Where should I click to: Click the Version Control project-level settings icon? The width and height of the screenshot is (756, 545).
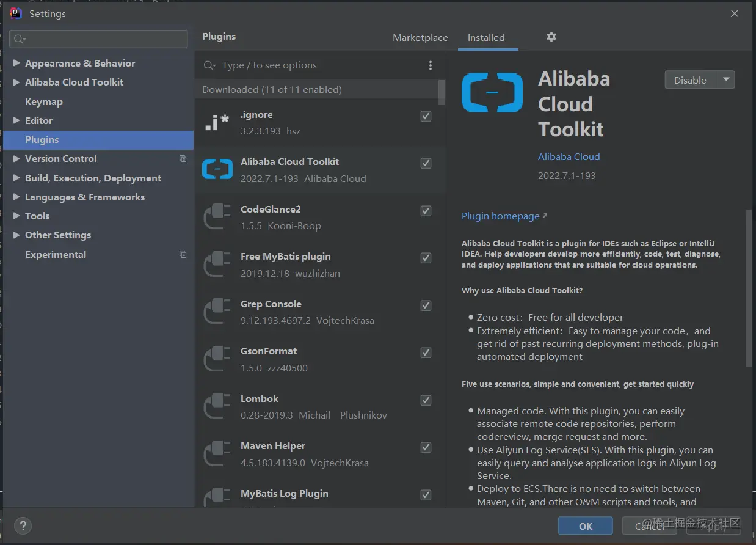pos(183,158)
